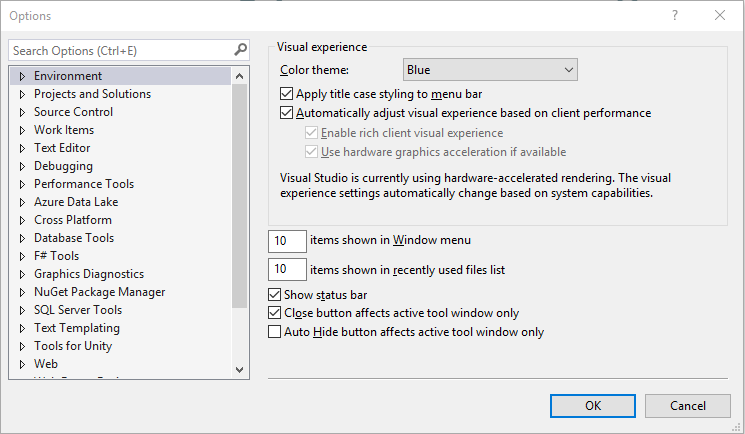Click items shown in Window menu field
The height and width of the screenshot is (434, 745).
[288, 240]
